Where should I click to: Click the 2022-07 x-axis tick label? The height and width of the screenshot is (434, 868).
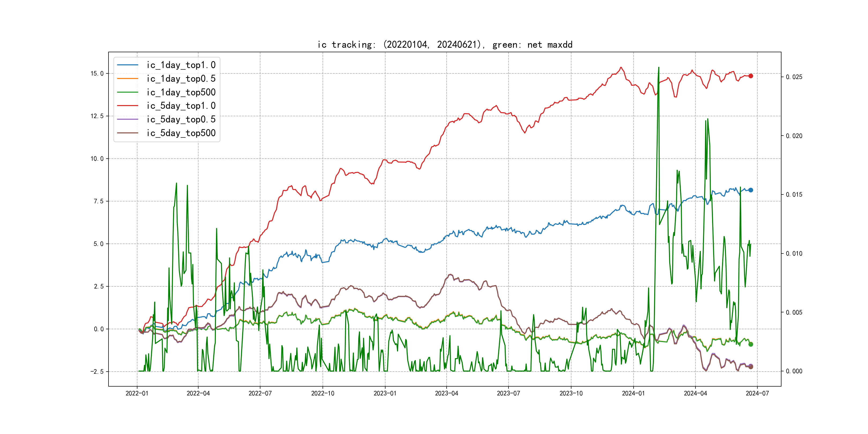260,393
